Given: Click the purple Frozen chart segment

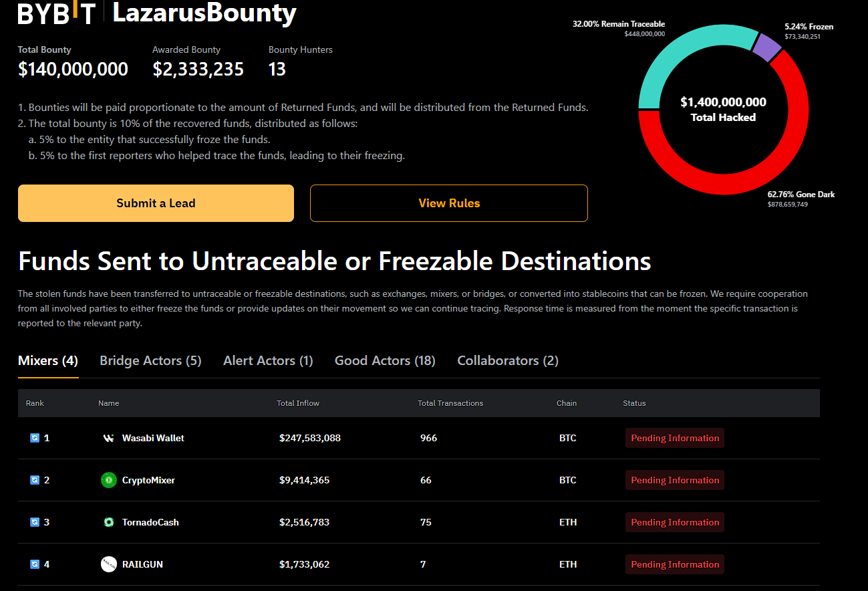Looking at the screenshot, I should [x=766, y=47].
